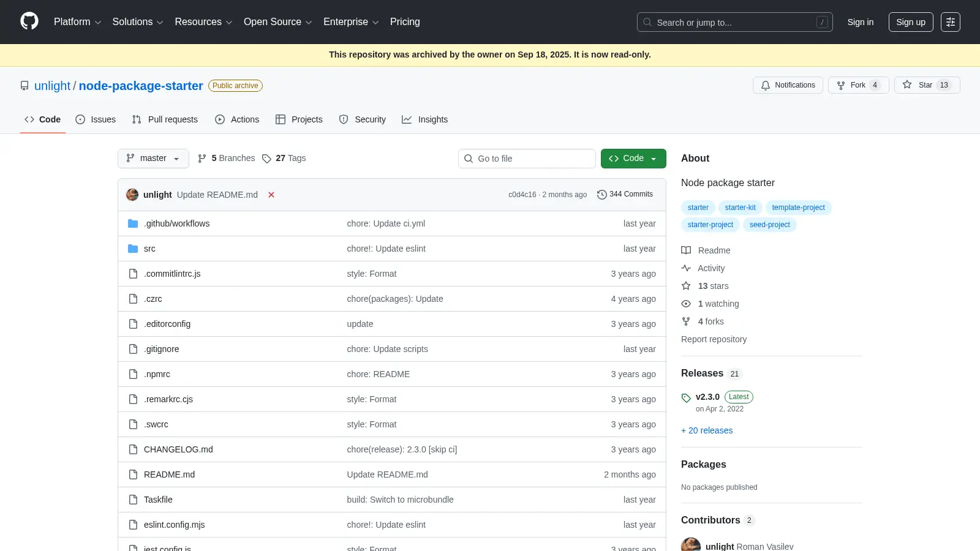Focus the Search or jump to field
Screen dimensions: 980x551
tap(735, 22)
